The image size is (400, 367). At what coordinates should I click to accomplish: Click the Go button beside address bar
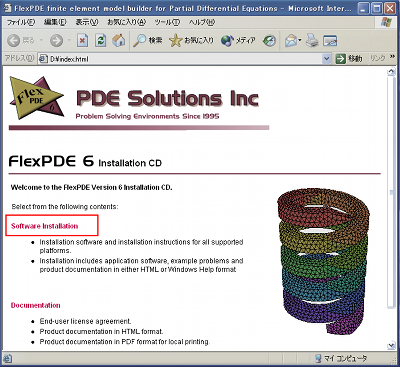[349, 59]
